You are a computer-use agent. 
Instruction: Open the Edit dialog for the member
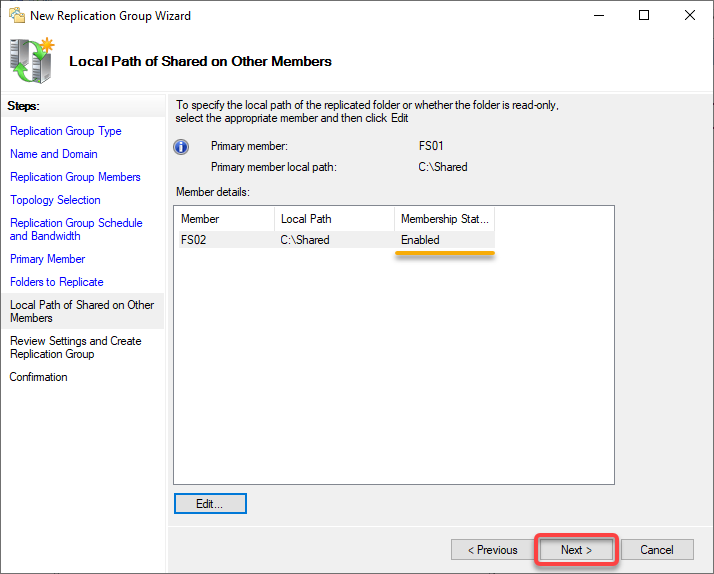click(210, 504)
